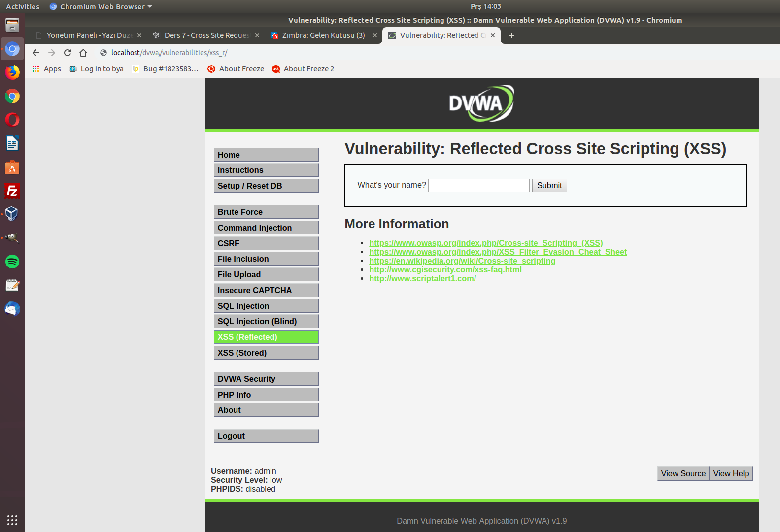
Task: Open DVWA Security settings
Action: [266, 379]
